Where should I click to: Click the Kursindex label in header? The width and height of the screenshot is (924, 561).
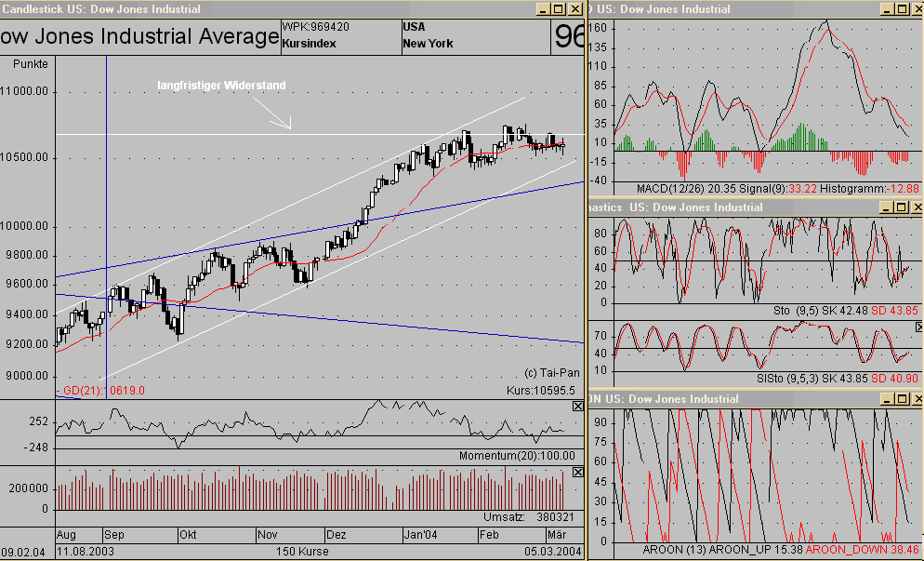click(x=310, y=44)
